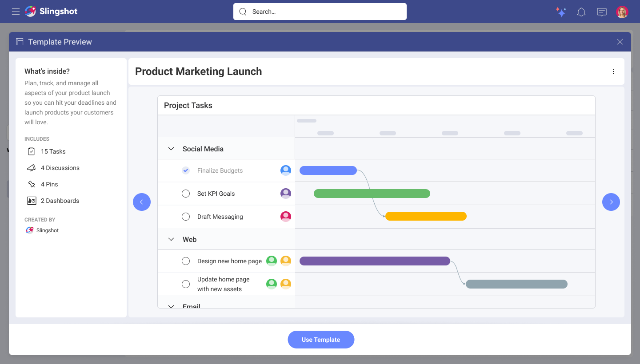640x364 pixels.
Task: Click the 15 Tasks label
Action: [53, 151]
